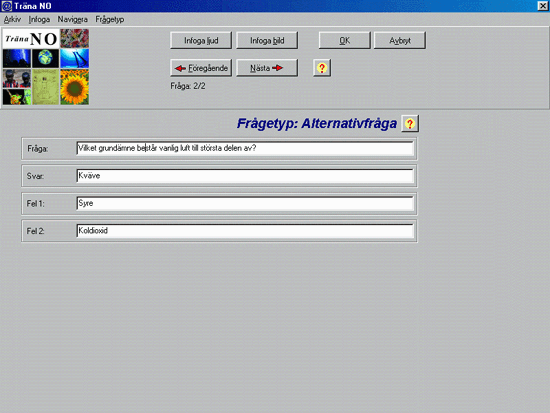This screenshot has height=413, width=550.
Task: Confirm with the OK button
Action: pos(344,40)
